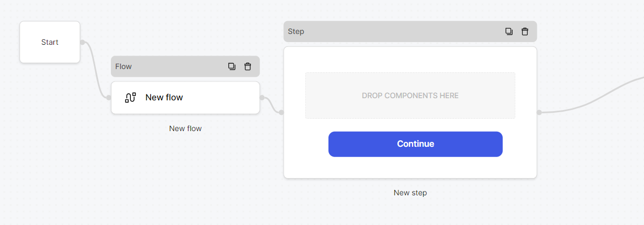The height and width of the screenshot is (225, 644).
Task: Click the Start node's output connector dot
Action: click(82, 42)
